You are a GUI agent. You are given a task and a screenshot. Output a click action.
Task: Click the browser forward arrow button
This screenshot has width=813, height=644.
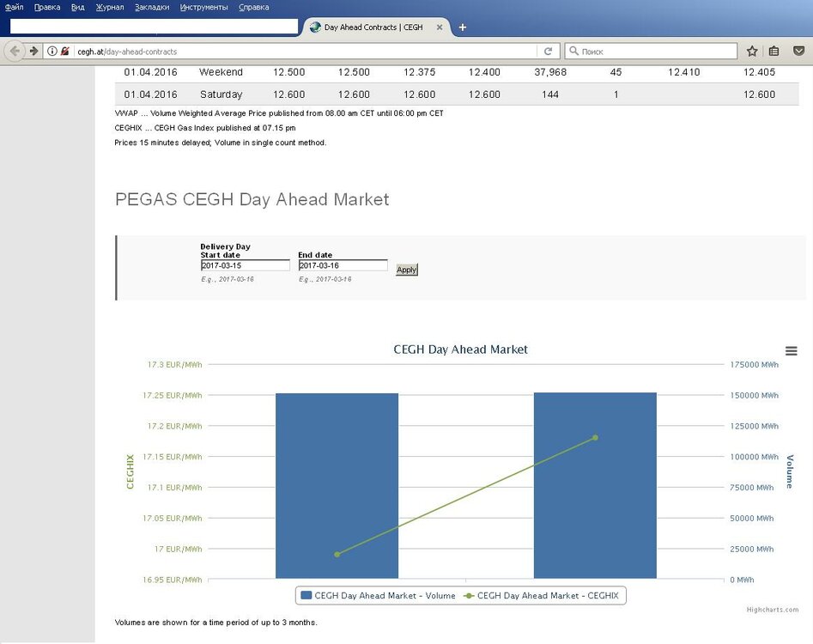(33, 52)
